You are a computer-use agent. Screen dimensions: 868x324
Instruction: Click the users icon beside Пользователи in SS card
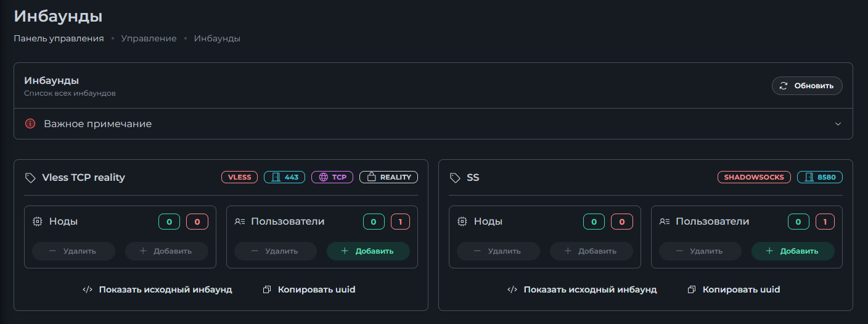click(x=665, y=222)
